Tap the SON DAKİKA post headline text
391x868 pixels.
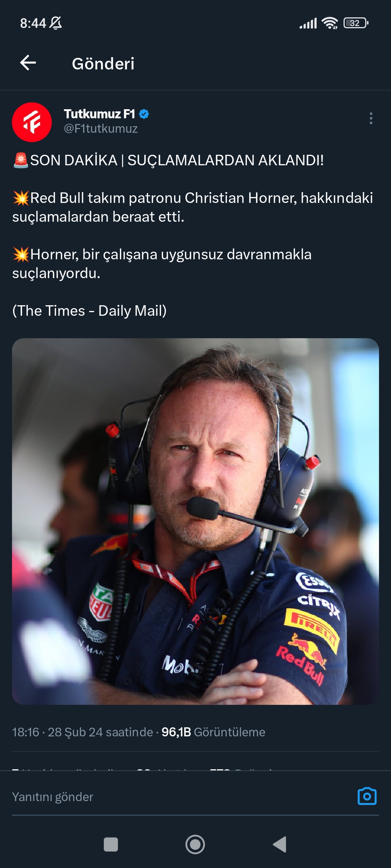(168, 160)
